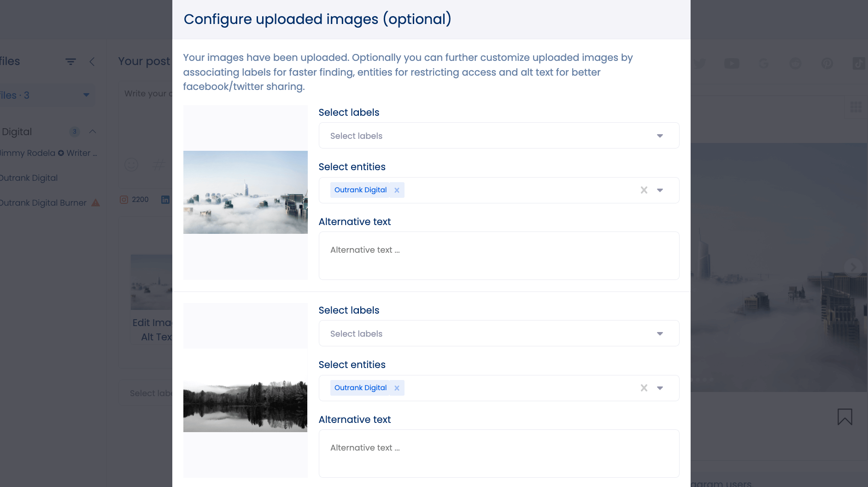Clear all entities for the second image

coord(644,388)
